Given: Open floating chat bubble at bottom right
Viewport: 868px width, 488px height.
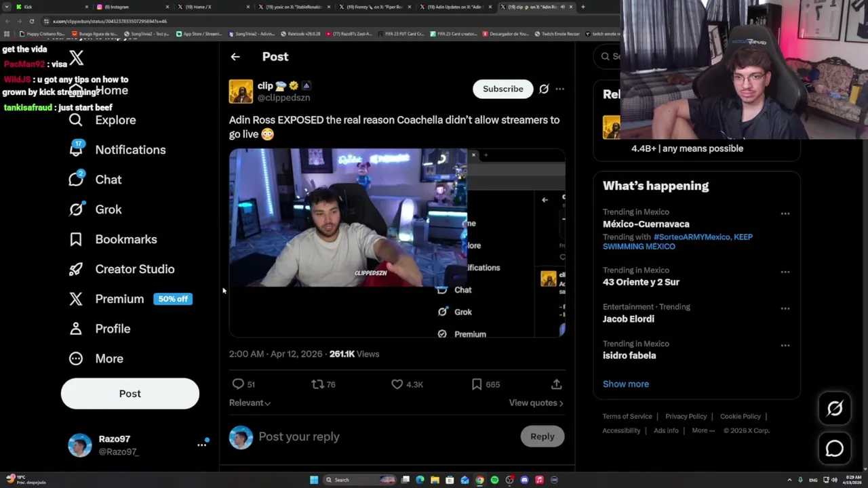Looking at the screenshot, I should coord(835,449).
